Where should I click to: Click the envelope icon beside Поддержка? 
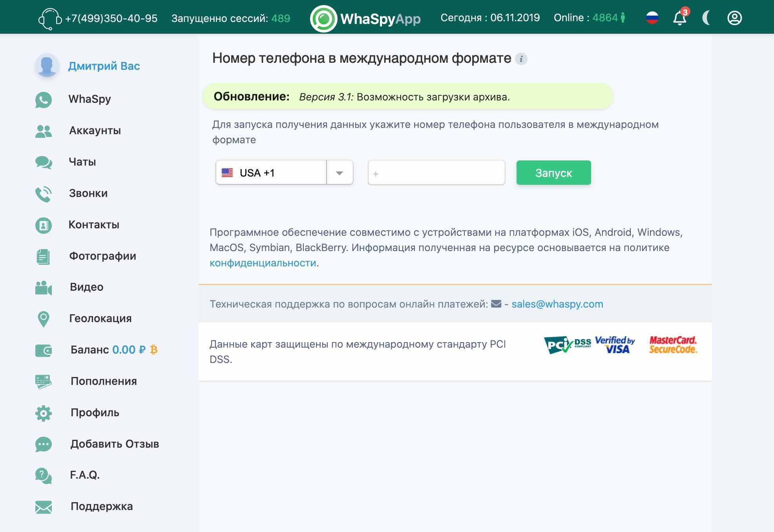pos(44,507)
